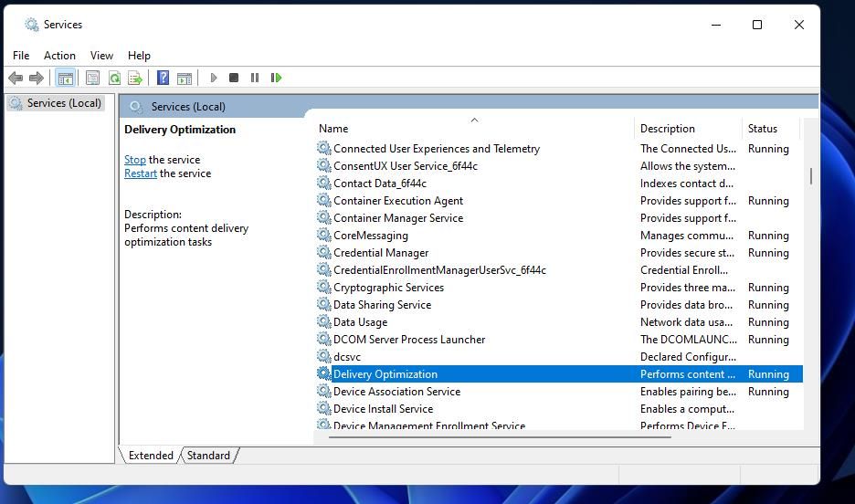Select the Device Association Service row
Screen dimensions: 855x504
click(559, 391)
